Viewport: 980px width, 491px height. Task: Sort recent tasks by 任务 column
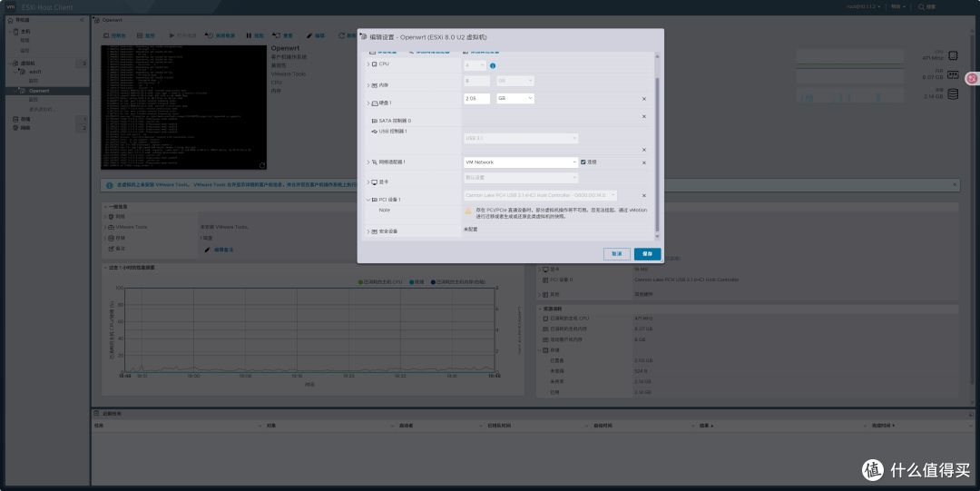pyautogui.click(x=99, y=426)
